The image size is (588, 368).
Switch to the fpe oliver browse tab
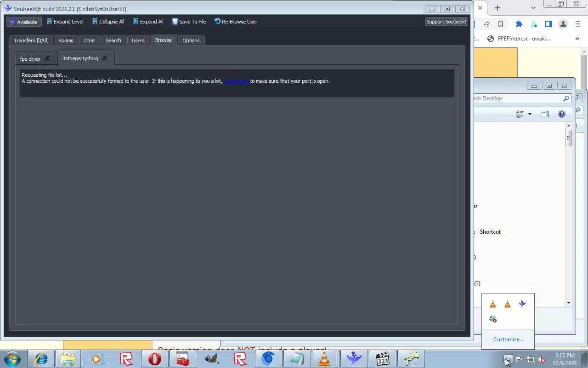30,59
